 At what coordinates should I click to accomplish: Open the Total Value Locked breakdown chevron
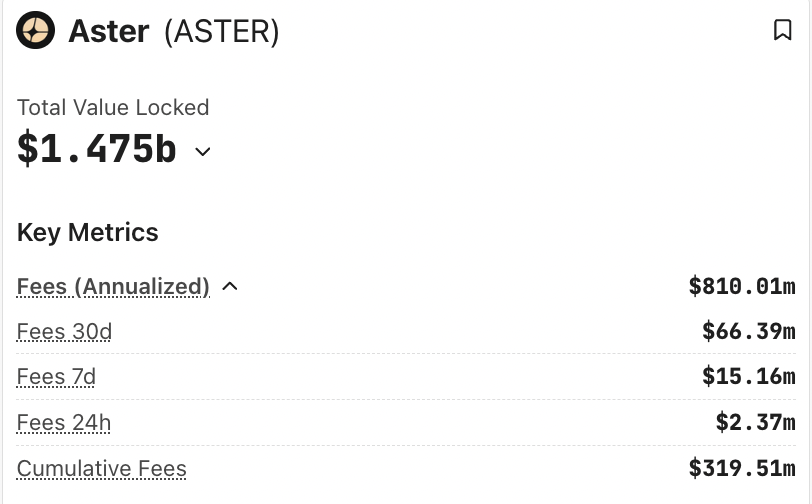[x=203, y=152]
